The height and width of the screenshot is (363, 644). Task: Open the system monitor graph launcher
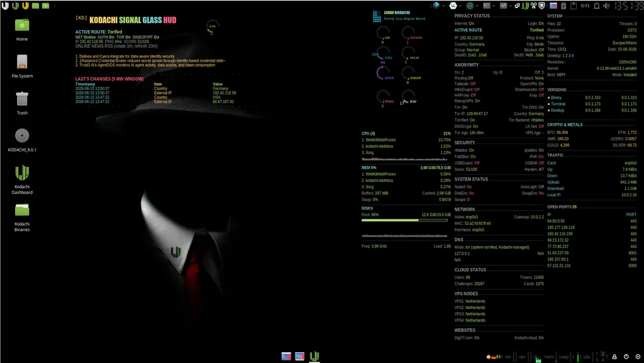point(504,6)
